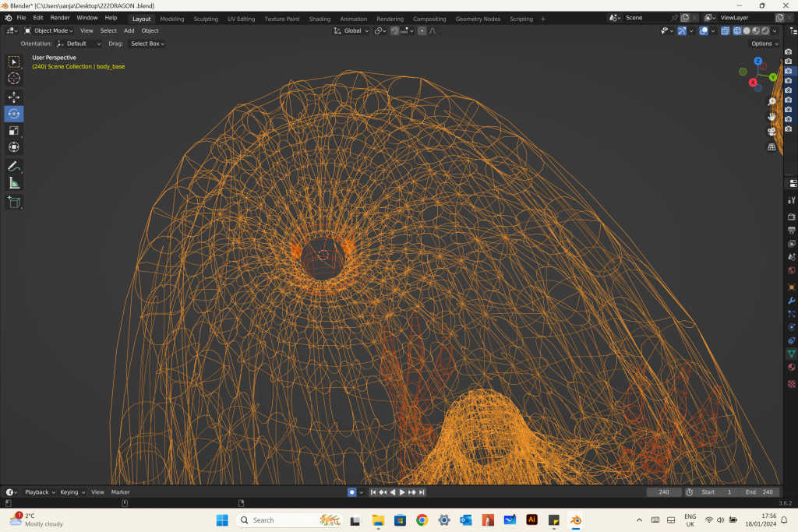Image resolution: width=798 pixels, height=532 pixels.
Task: Open the Particles properties tab
Action: point(792,314)
